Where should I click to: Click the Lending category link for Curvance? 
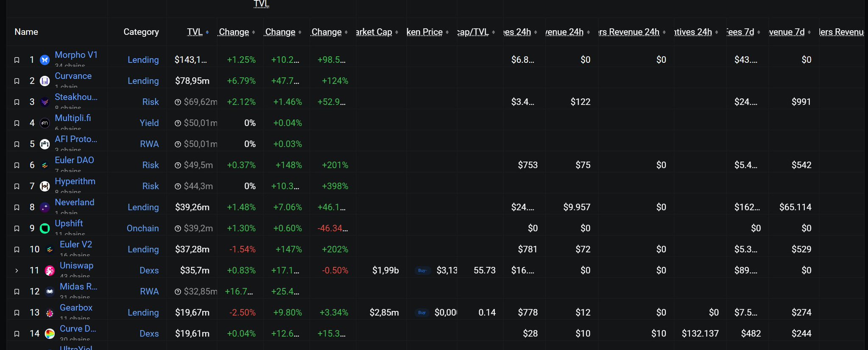143,81
